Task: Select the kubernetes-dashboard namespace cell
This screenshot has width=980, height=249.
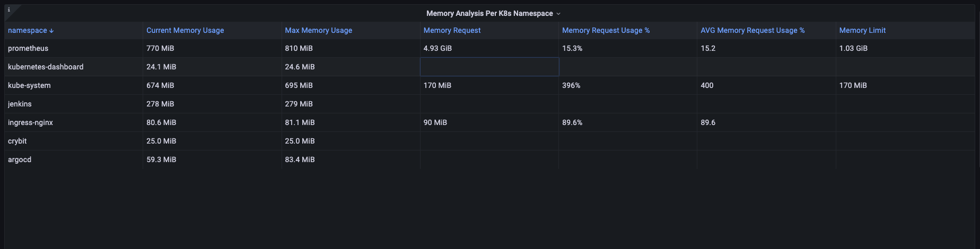Action: click(x=46, y=67)
